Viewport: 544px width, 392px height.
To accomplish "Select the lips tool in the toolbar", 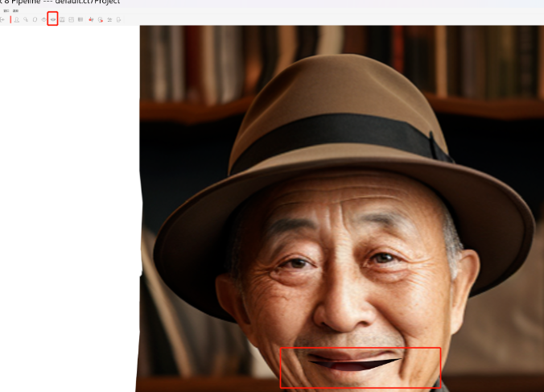I will tap(53, 19).
